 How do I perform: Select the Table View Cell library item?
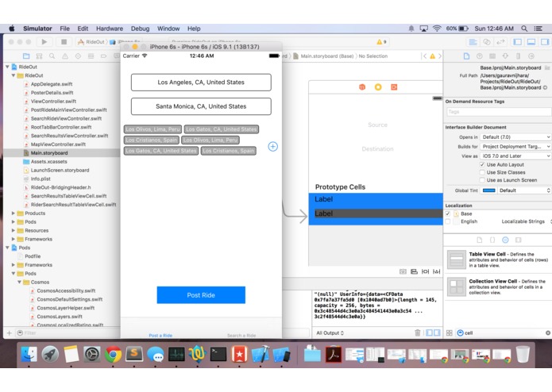[498, 259]
